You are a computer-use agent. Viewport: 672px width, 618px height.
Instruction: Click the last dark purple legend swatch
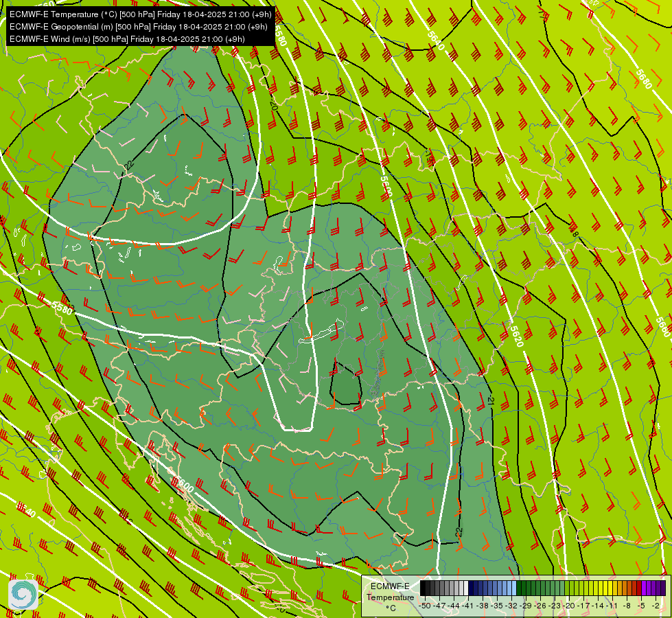663,588
